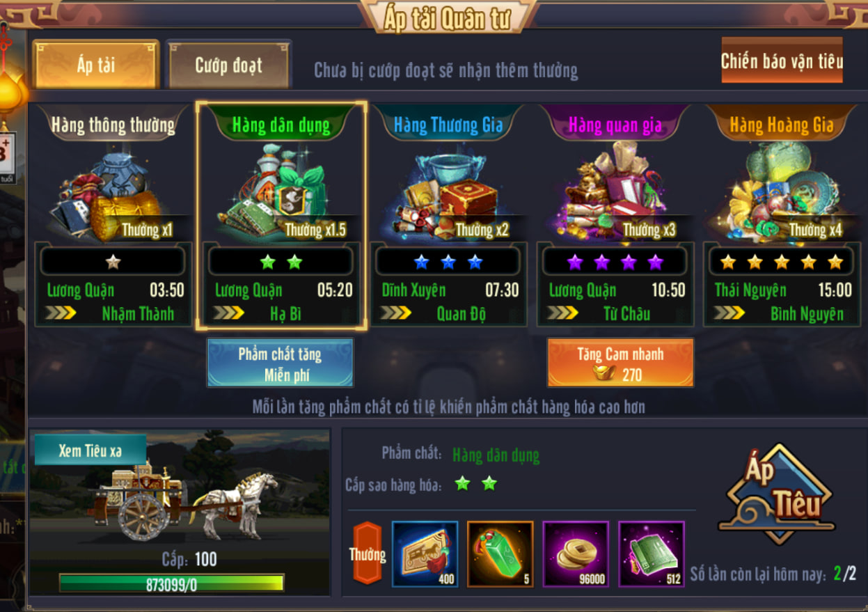The image size is (868, 612).
Task: Click the Dĩnh Xuyên to Quan Độ route card
Action: point(448,285)
